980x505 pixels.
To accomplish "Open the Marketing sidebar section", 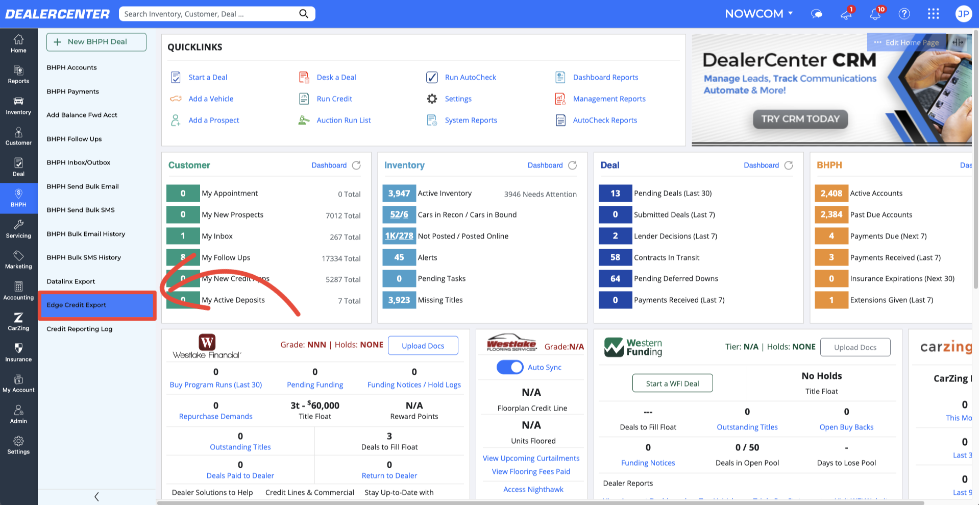I will (x=18, y=260).
